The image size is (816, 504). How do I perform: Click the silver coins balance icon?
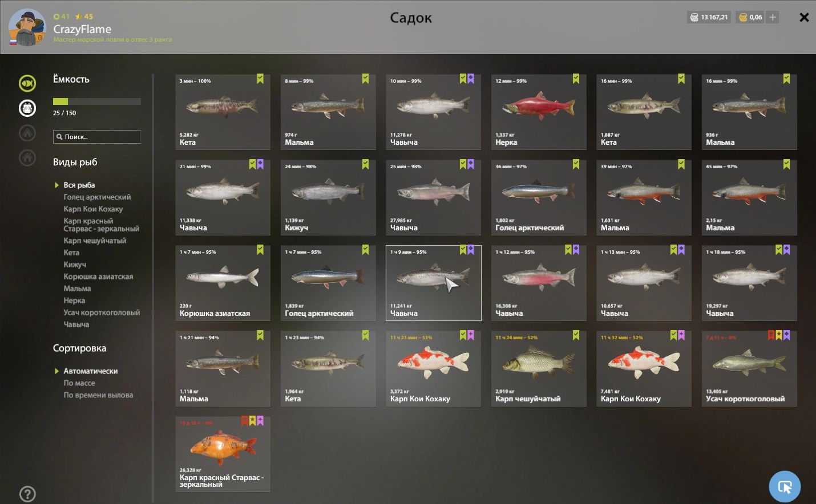pyautogui.click(x=694, y=17)
